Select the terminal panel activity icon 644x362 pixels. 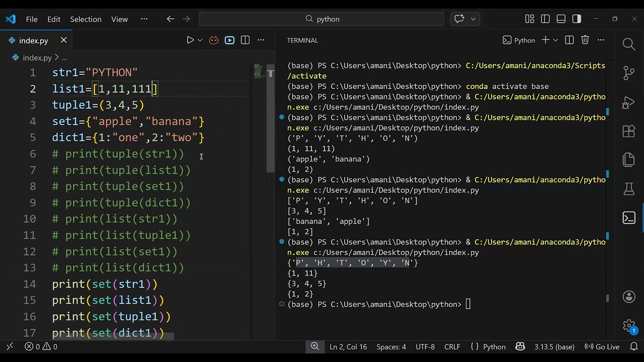(x=629, y=218)
